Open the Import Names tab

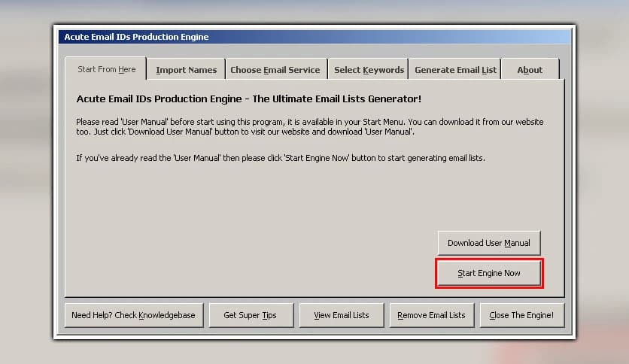[186, 70]
